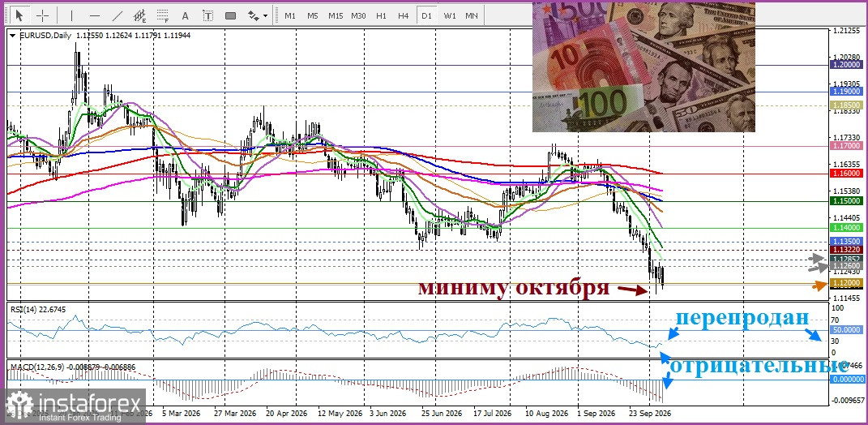Click the chart menu triangle beside EURUSD
Screen dimensions: 868x425
point(13,36)
